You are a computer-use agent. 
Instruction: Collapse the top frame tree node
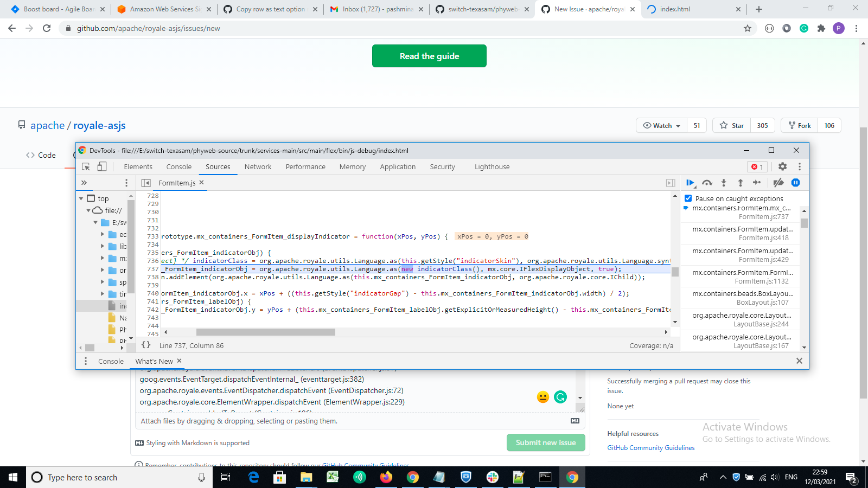(x=81, y=198)
